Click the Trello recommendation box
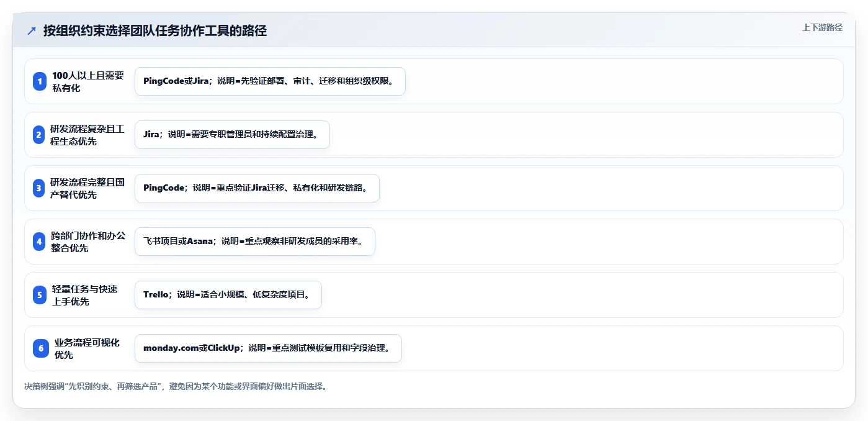Image resolution: width=868 pixels, height=421 pixels. click(x=228, y=295)
